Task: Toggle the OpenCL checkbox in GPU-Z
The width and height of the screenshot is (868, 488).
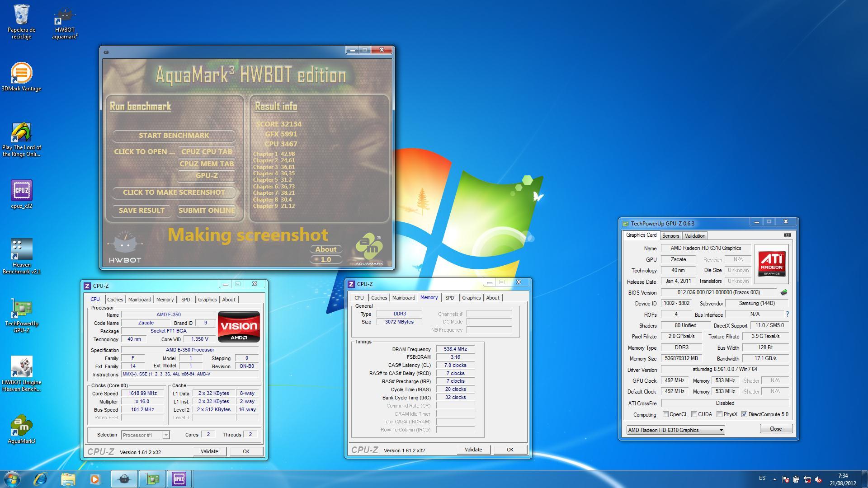Action: click(665, 414)
